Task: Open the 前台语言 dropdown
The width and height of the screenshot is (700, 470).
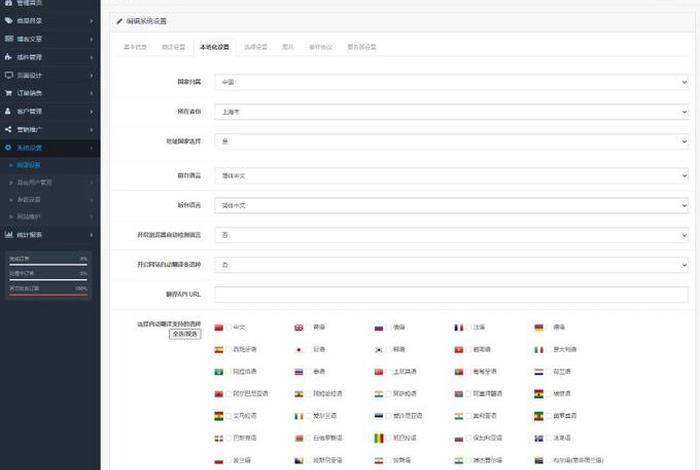Action: tap(451, 175)
